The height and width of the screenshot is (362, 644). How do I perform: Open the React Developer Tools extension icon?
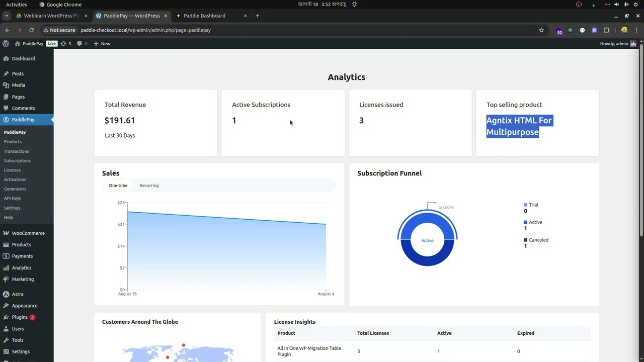click(570, 30)
